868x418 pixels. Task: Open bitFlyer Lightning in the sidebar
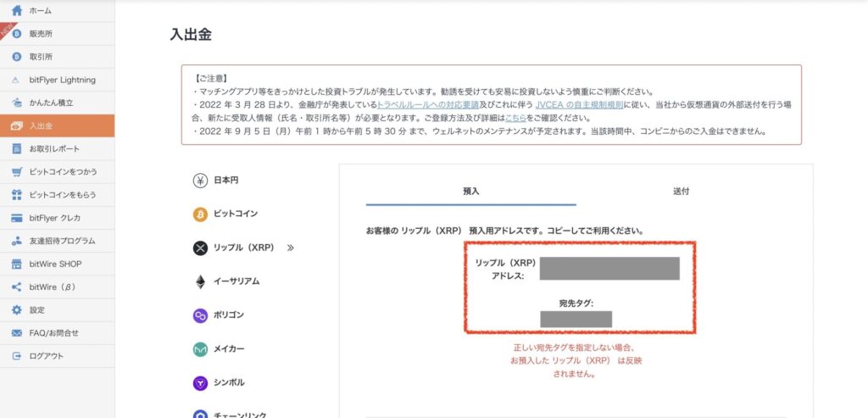58,80
